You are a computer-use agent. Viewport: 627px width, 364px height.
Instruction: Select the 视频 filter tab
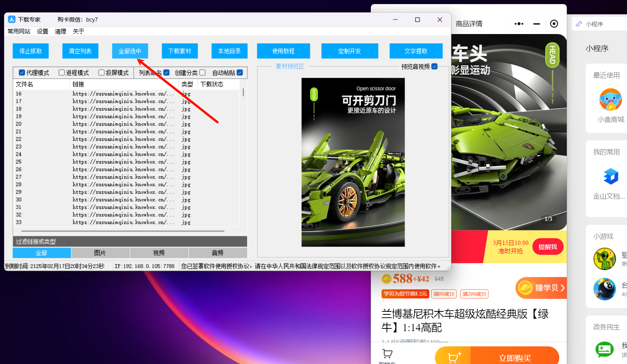coord(159,253)
